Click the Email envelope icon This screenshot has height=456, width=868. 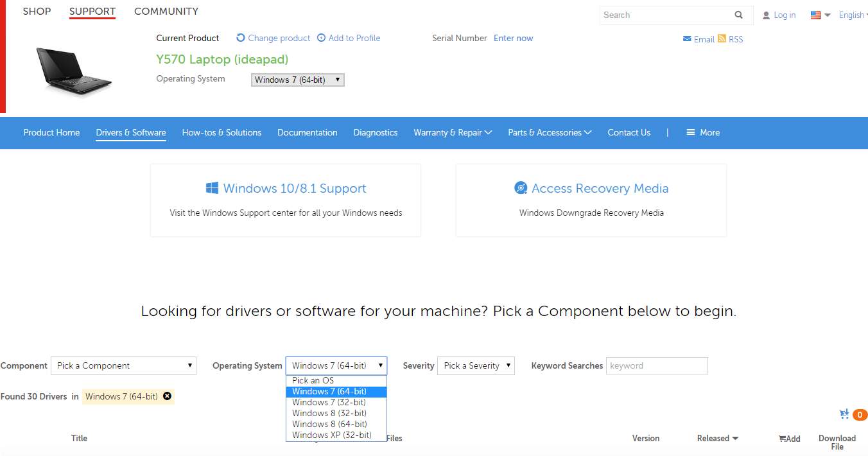[687, 39]
